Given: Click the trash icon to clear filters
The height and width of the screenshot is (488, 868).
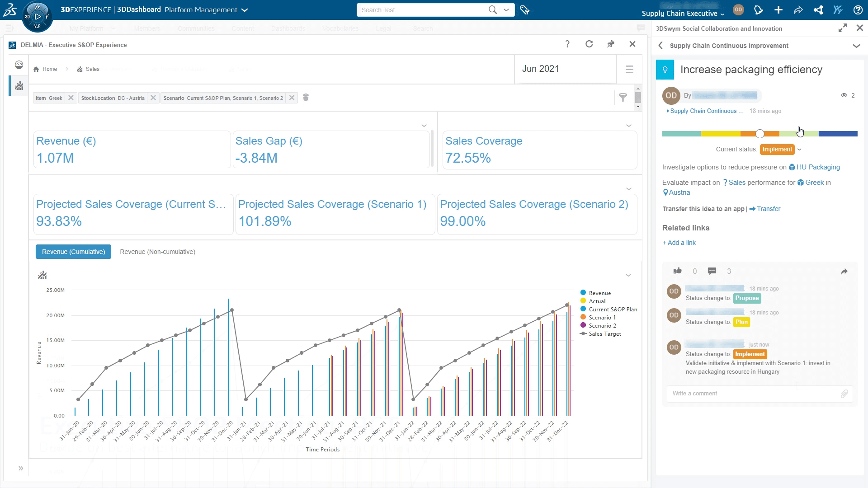Looking at the screenshot, I should pyautogui.click(x=306, y=97).
